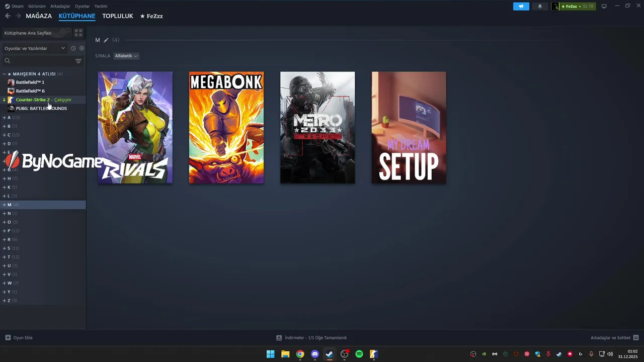The width and height of the screenshot is (644, 362).
Task: Expand the O category
Action: click(4, 222)
